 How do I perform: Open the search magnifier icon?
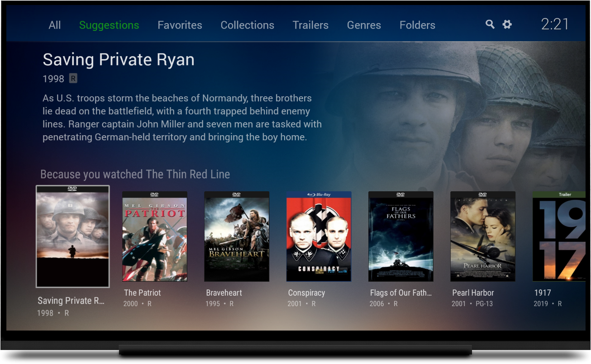pyautogui.click(x=490, y=24)
